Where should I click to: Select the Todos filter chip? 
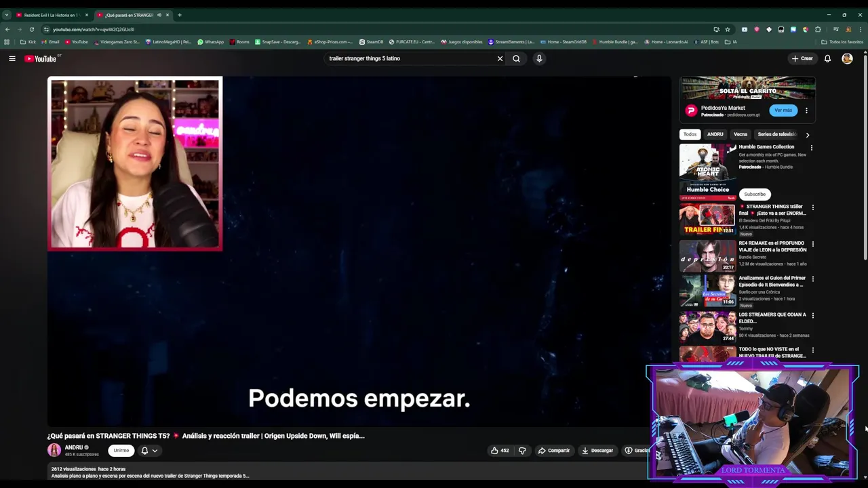690,134
